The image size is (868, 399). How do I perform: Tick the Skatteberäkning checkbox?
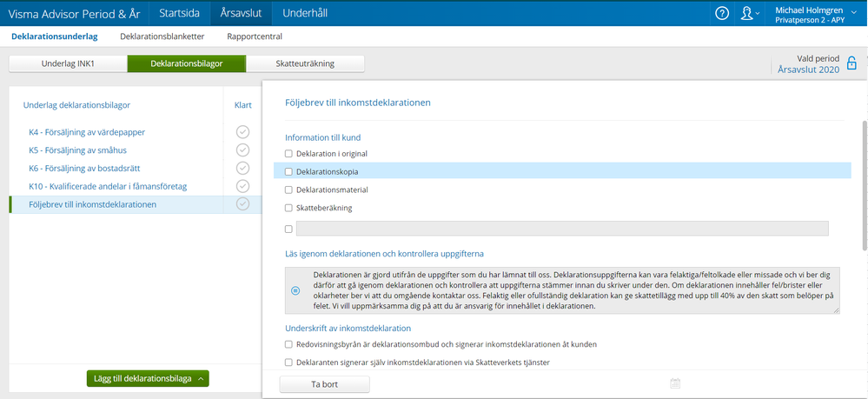[x=289, y=209]
